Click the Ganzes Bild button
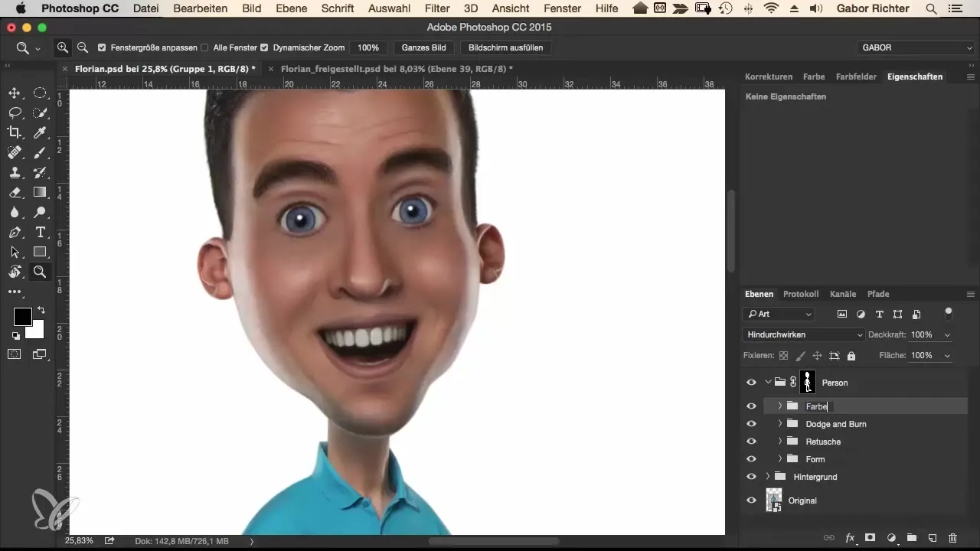 424,47
